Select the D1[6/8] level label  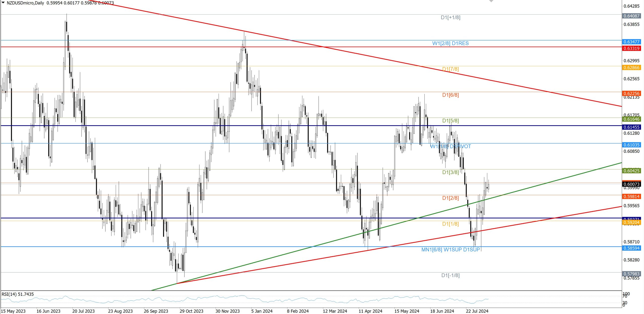tap(450, 95)
